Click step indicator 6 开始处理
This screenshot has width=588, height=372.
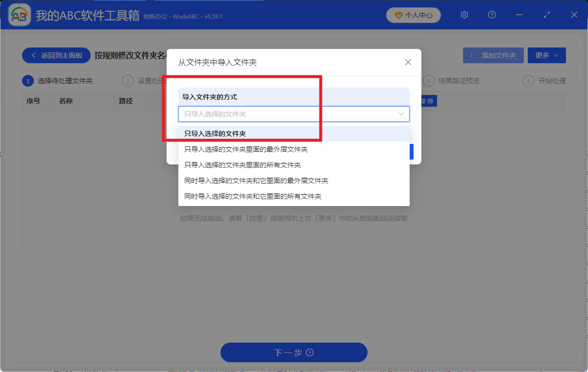coord(545,81)
